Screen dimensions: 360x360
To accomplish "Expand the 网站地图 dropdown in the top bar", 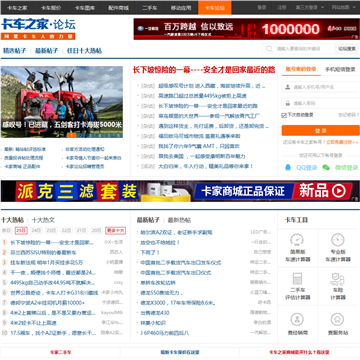I will pyautogui.click(x=343, y=7).
